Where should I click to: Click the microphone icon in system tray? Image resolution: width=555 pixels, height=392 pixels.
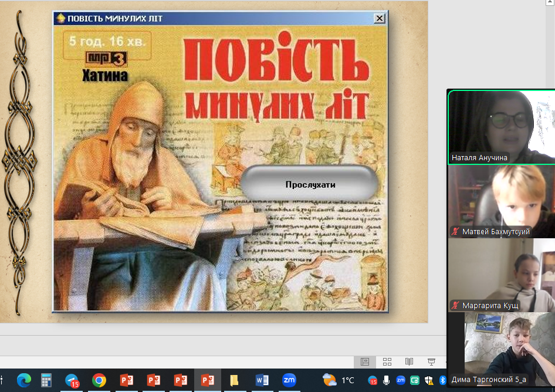(x=386, y=380)
